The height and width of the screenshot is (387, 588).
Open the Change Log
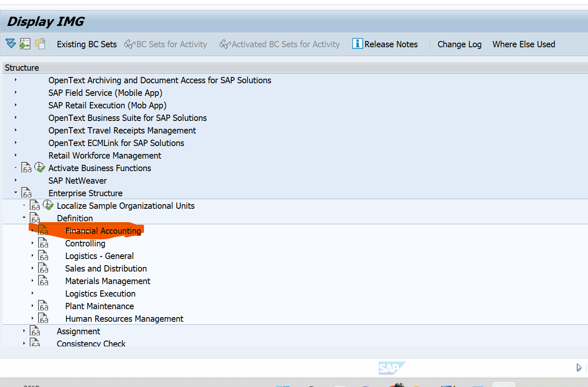pyautogui.click(x=460, y=44)
